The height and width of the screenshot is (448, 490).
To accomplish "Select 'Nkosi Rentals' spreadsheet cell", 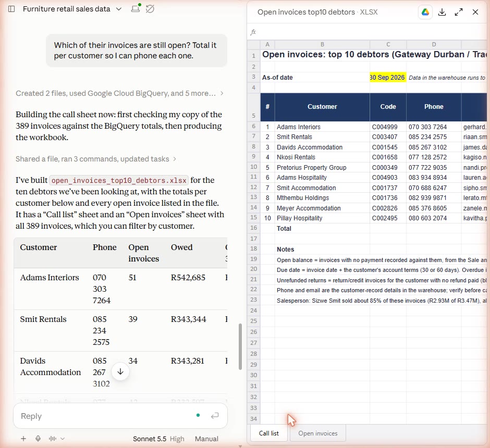I will pos(322,157).
